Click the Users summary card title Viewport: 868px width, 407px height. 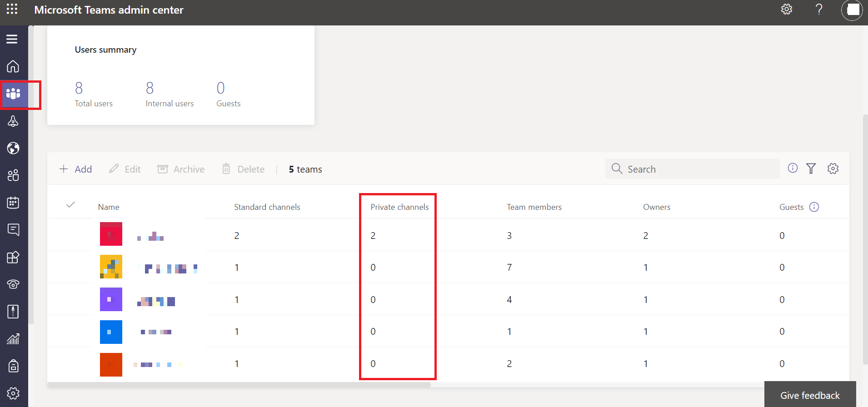coord(105,50)
